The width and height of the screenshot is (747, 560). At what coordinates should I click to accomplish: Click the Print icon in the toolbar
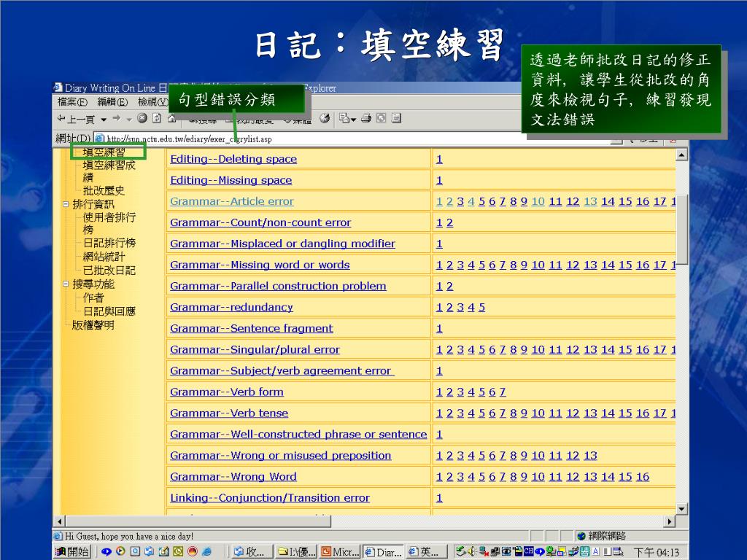coord(366,118)
